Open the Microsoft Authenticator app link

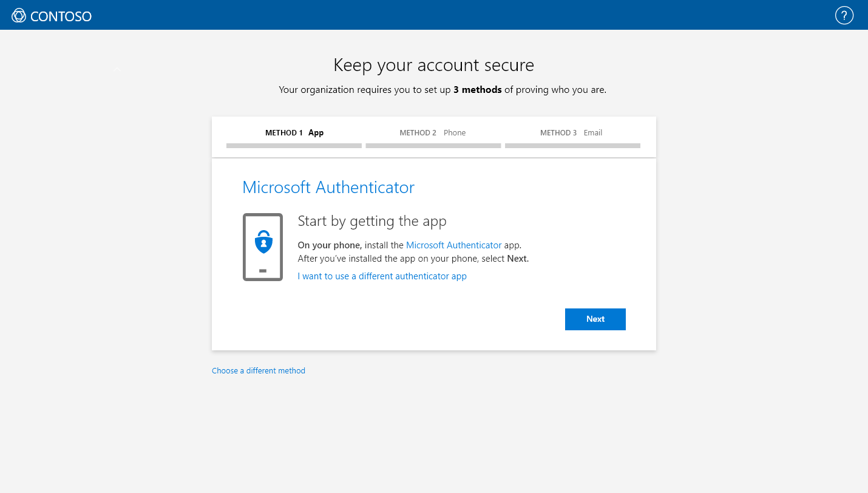[x=454, y=245]
